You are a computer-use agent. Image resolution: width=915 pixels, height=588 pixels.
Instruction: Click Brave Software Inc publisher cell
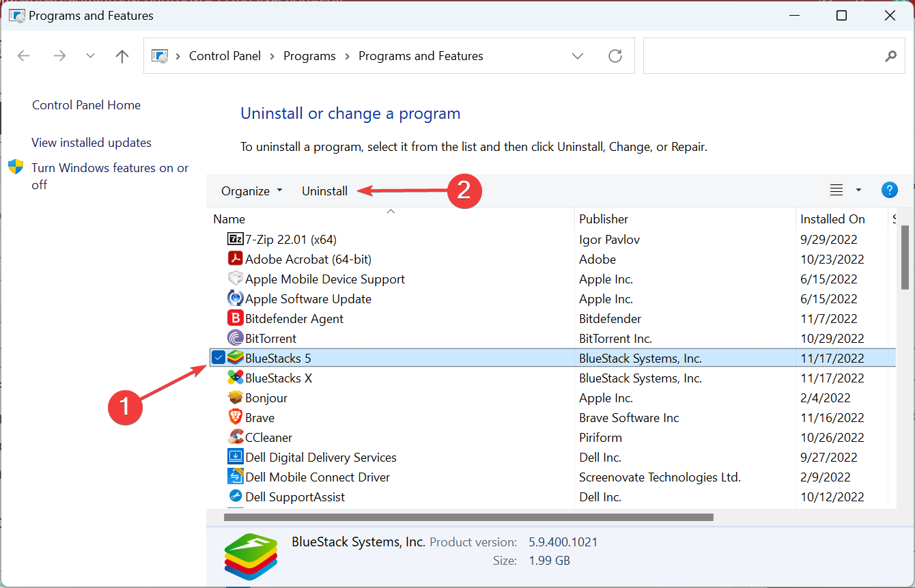tap(629, 417)
